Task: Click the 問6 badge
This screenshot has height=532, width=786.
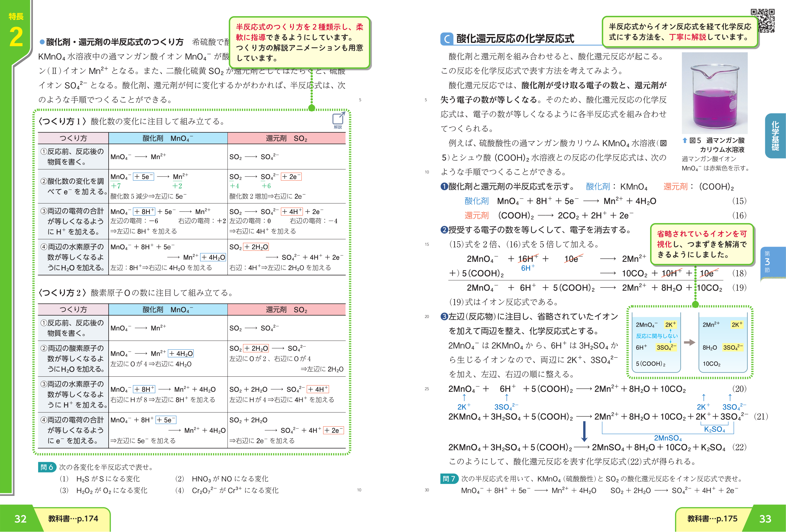Action: [x=47, y=467]
